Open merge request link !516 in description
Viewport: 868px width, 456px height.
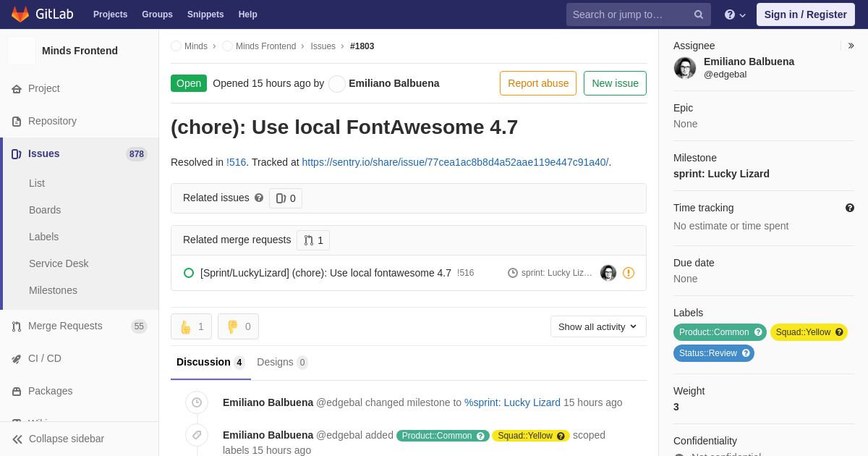(x=237, y=162)
